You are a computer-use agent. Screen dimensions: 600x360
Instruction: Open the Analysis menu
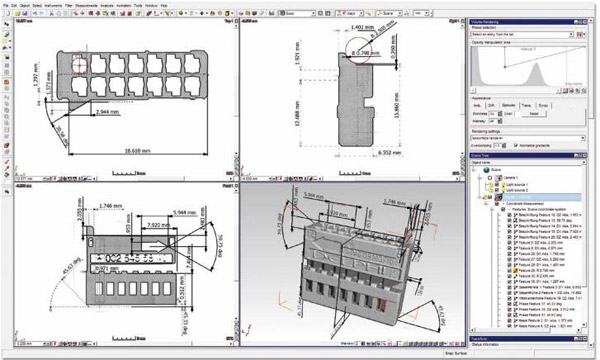[x=107, y=6]
